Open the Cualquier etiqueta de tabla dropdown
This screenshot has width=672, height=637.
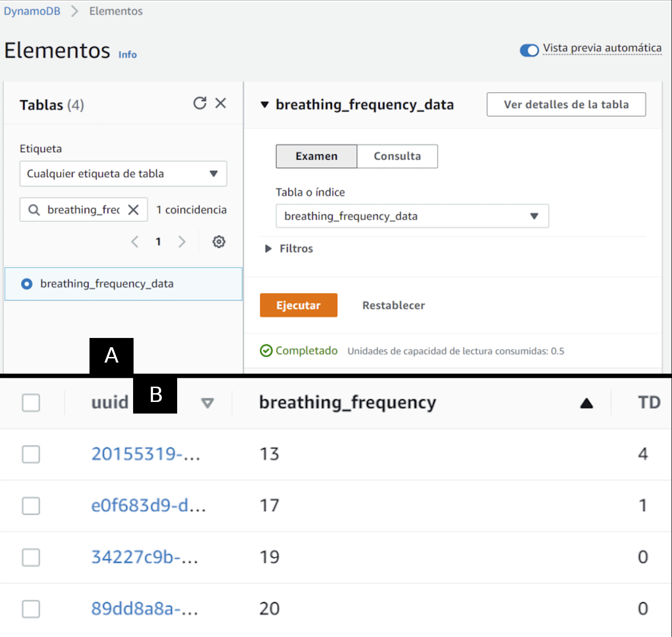click(123, 174)
